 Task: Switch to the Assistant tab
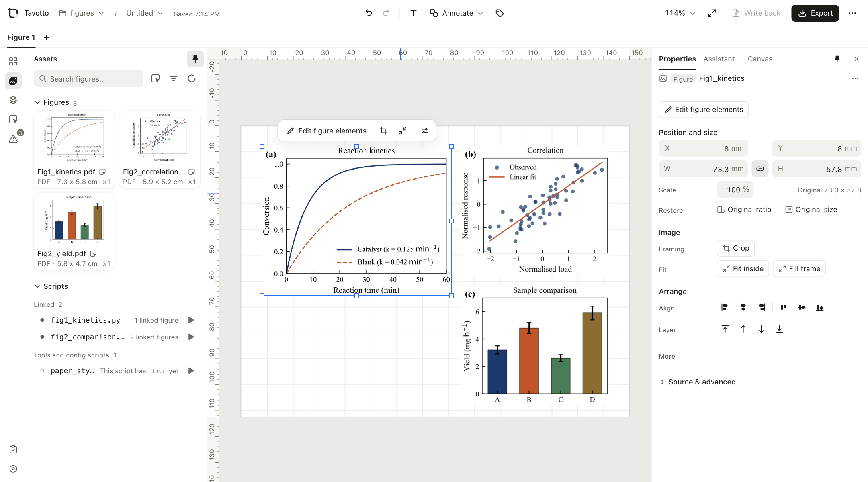[719, 59]
